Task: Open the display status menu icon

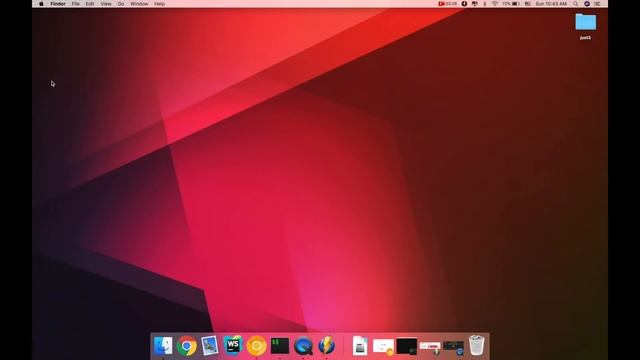Action: click(x=474, y=4)
